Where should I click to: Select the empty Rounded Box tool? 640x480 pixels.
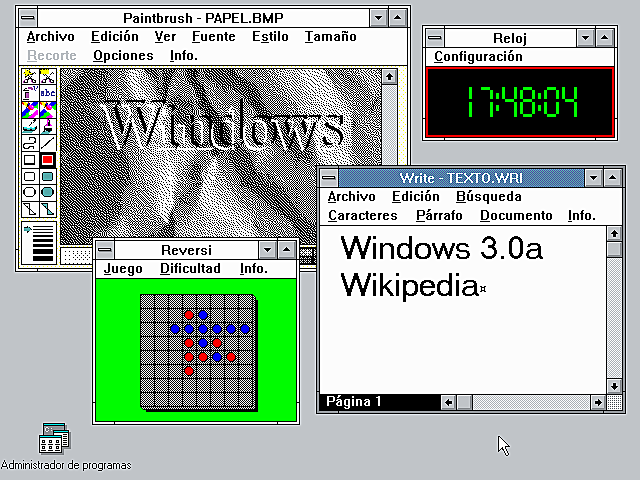(30, 176)
